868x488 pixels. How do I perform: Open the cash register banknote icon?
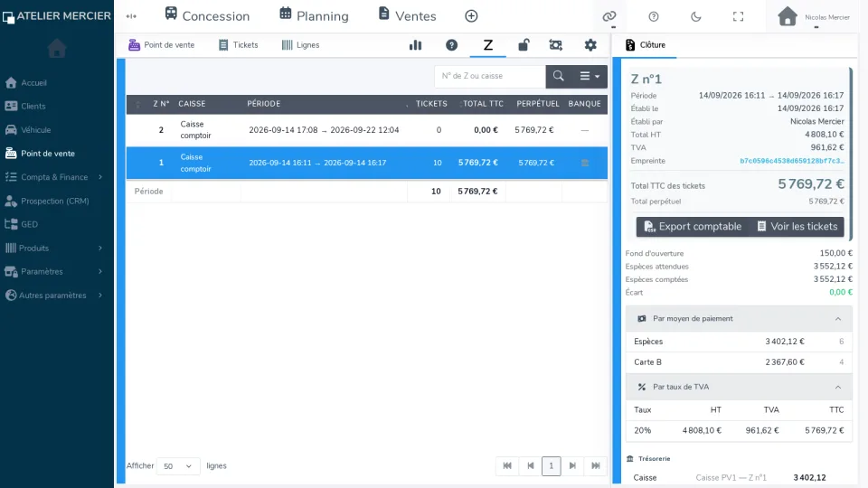tap(556, 45)
